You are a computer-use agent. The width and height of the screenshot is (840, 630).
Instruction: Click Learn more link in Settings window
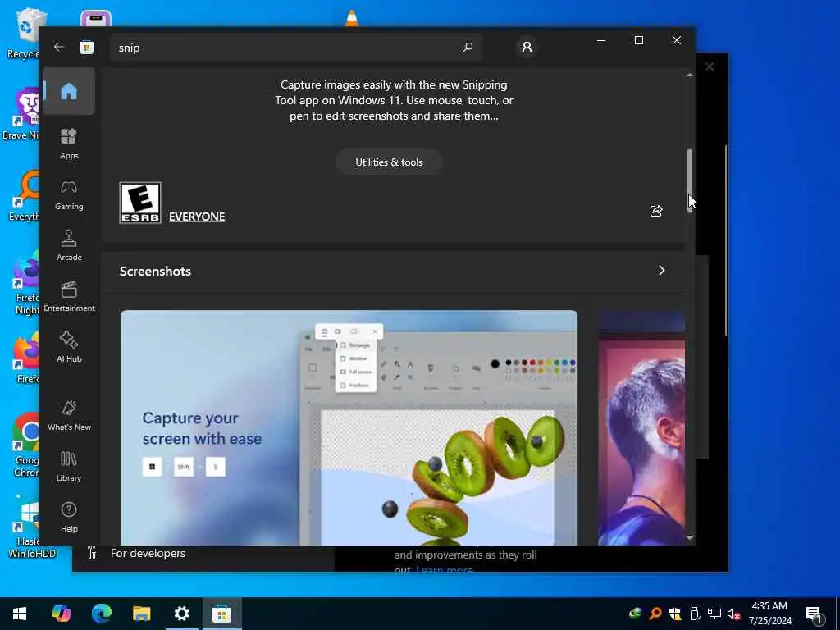click(x=445, y=570)
